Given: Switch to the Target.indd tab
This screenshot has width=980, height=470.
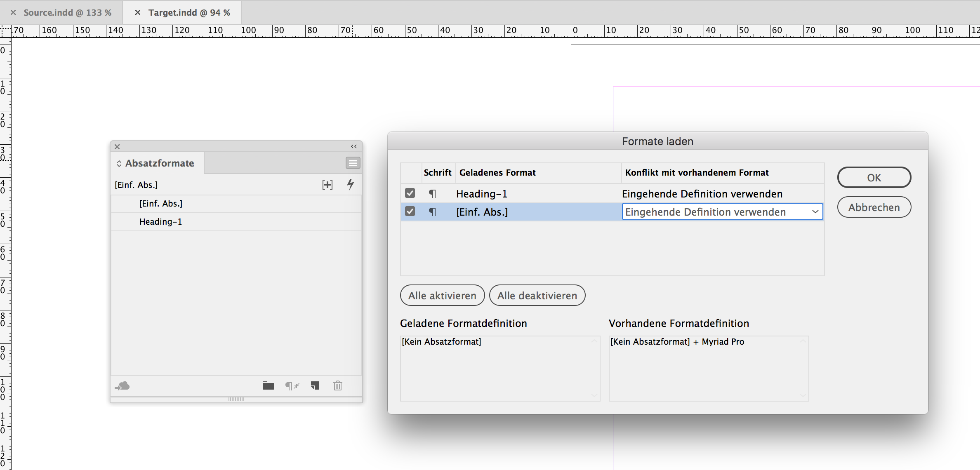Looking at the screenshot, I should click(x=189, y=12).
